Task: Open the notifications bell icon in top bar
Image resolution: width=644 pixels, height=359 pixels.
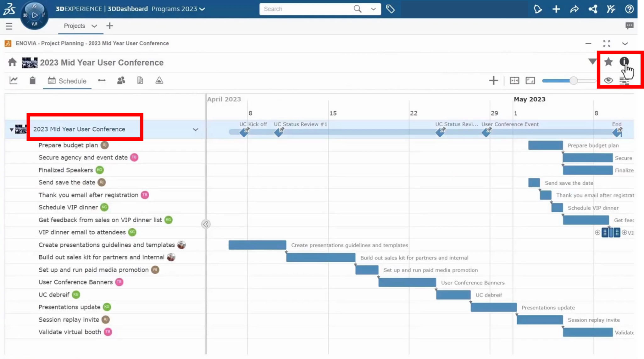Action: [x=538, y=9]
